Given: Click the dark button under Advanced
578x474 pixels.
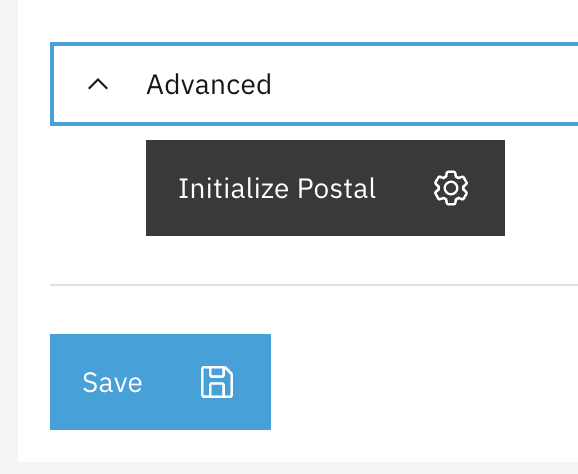Looking at the screenshot, I should pyautogui.click(x=325, y=188).
